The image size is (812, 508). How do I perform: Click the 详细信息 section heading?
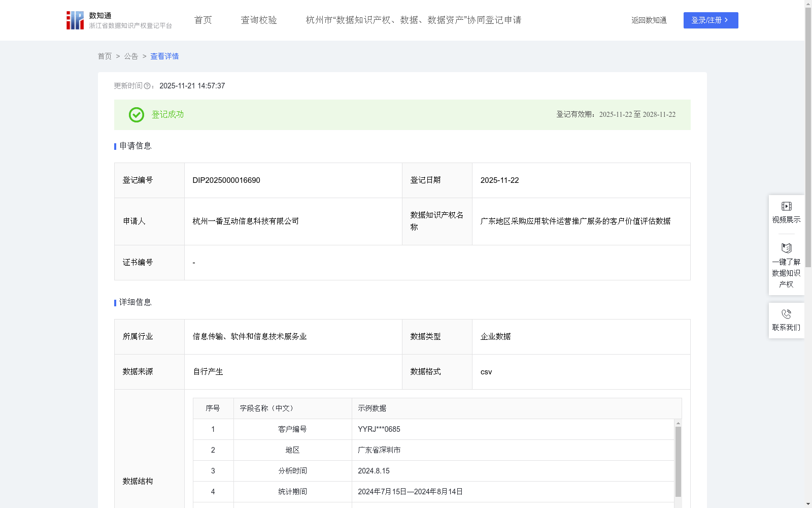(136, 303)
